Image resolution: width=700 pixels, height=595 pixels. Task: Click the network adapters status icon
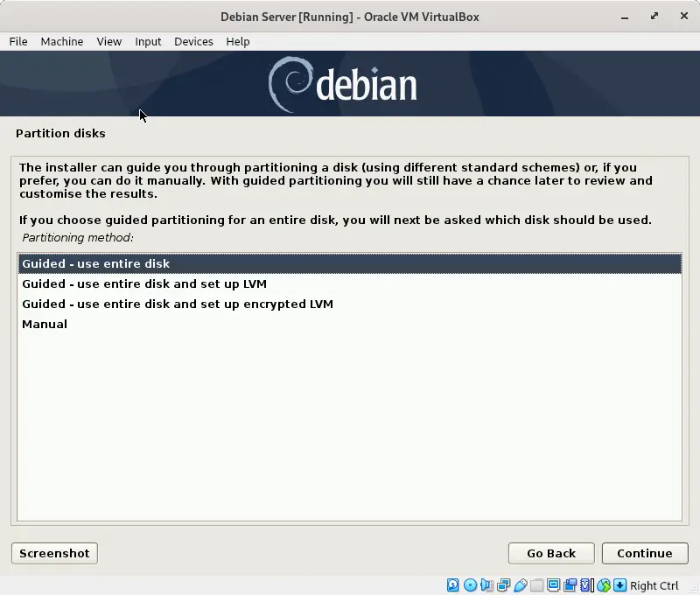tap(504, 585)
